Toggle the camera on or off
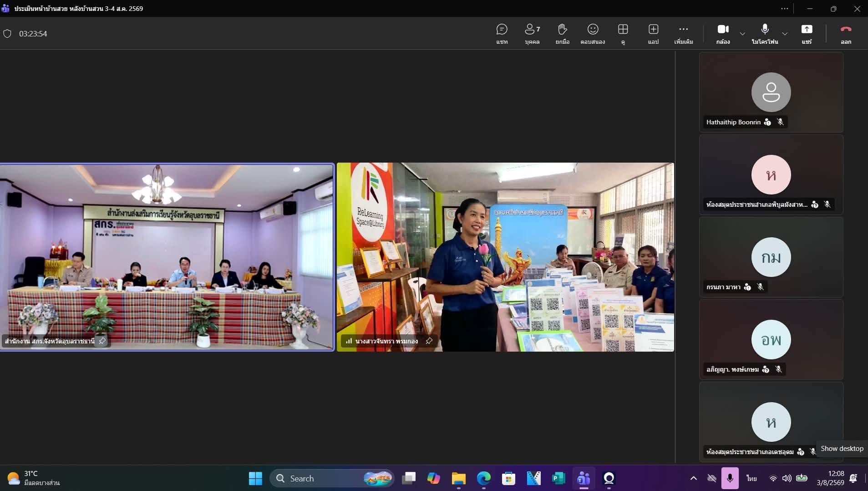Image resolution: width=868 pixels, height=491 pixels. point(723,34)
